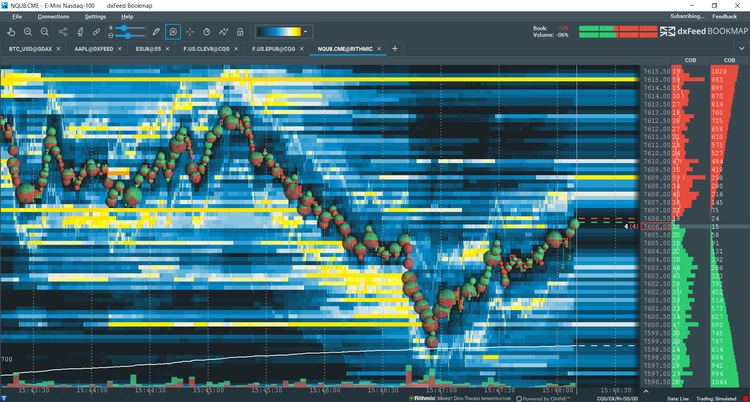
Task: Click the Book -13% value
Action: pos(562,29)
